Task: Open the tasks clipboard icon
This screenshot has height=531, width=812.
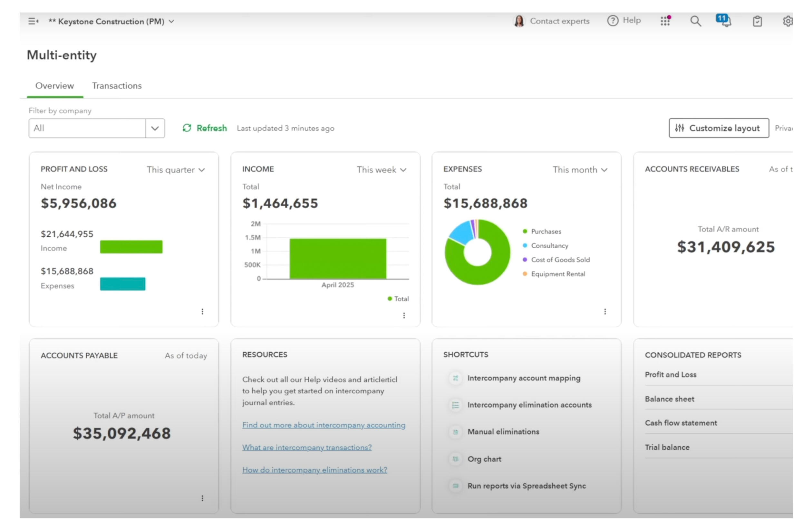Action: tap(757, 21)
